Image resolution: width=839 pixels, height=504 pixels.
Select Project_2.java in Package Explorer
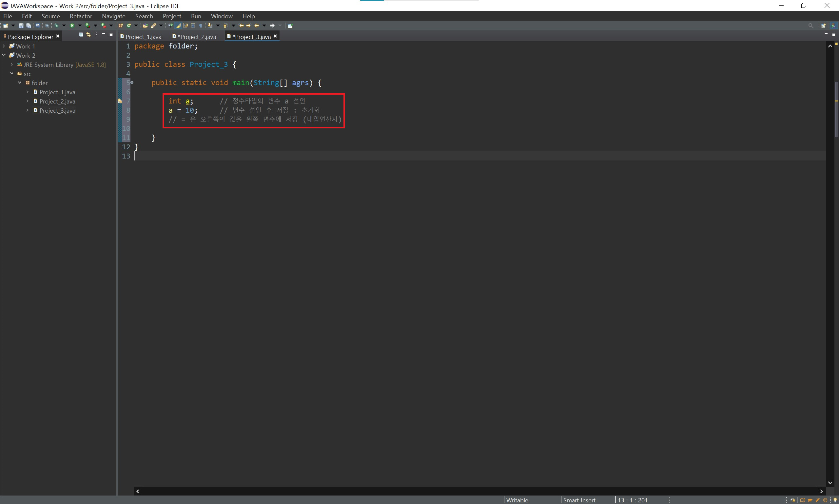tap(57, 101)
